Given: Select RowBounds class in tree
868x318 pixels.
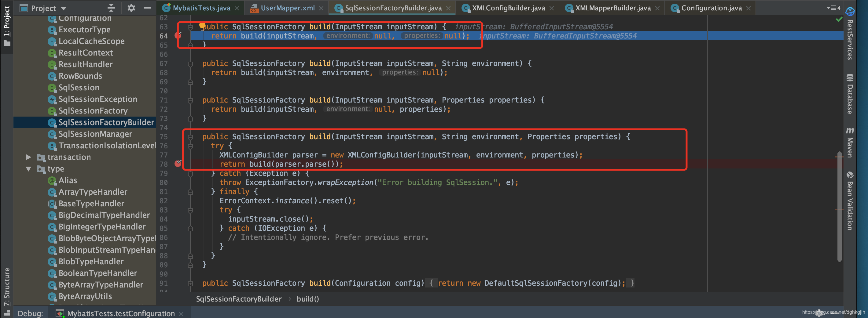Looking at the screenshot, I should [80, 76].
